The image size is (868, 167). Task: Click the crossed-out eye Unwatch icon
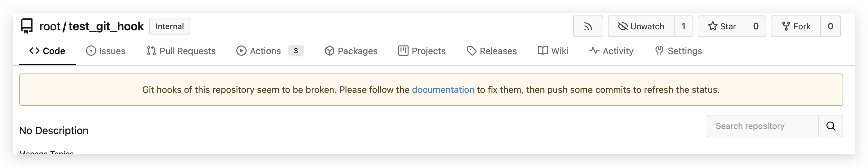623,26
